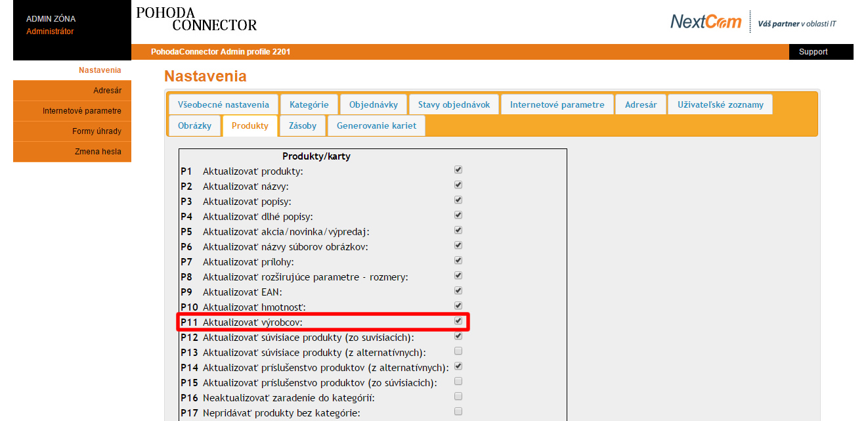Click the Váš partner v oblasti IT slogan
The height and width of the screenshot is (421, 868).
[797, 24]
